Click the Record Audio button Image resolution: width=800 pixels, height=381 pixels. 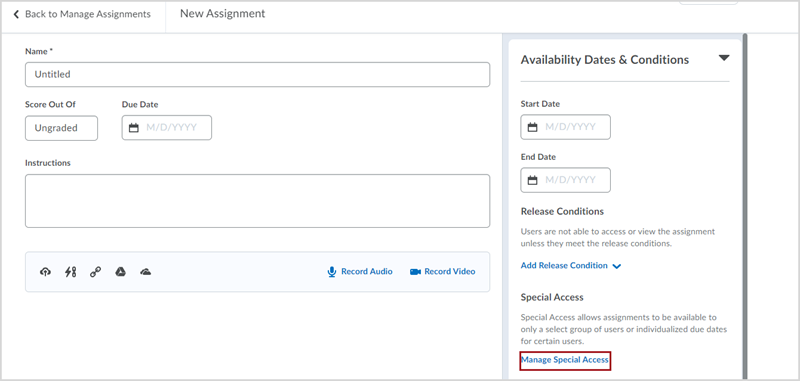(x=360, y=271)
